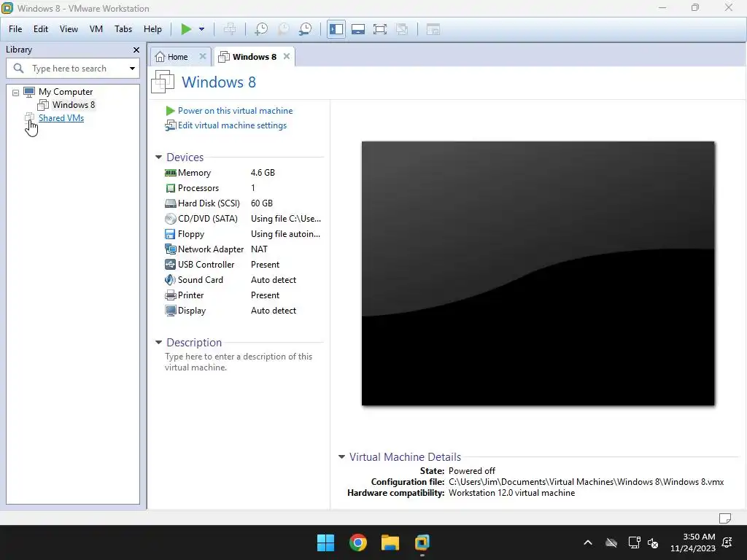Click the Unity mode toolbar icon

coord(402,29)
